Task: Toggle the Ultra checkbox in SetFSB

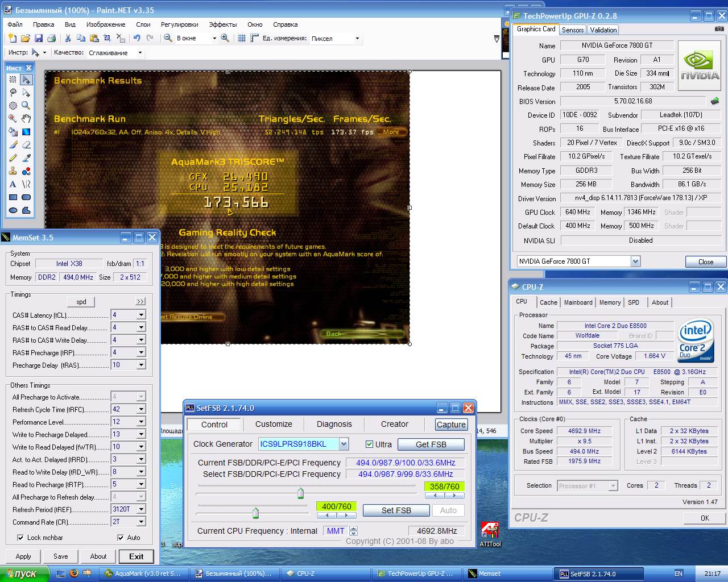Action: click(x=369, y=444)
